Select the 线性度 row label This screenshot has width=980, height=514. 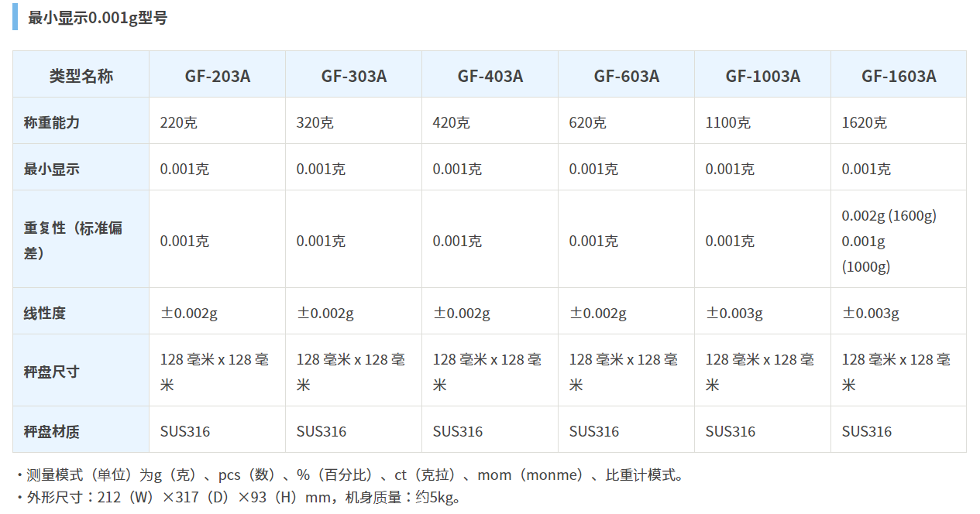click(x=45, y=313)
